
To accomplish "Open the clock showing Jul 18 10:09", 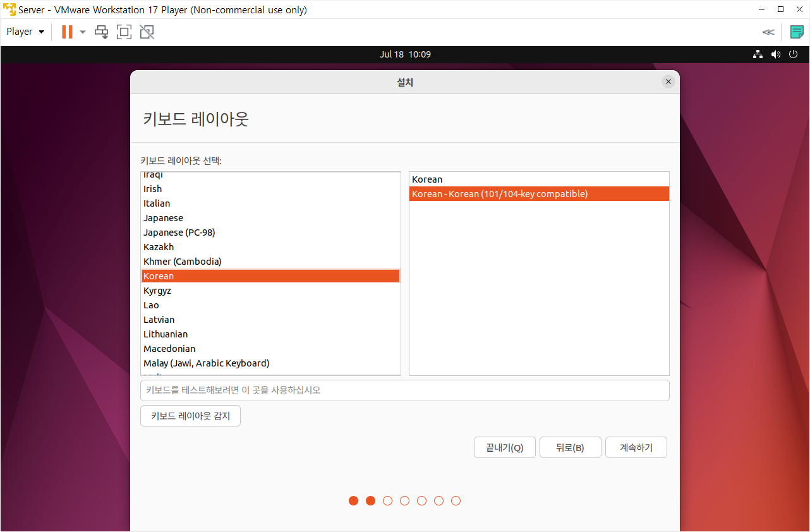I will pos(405,54).
